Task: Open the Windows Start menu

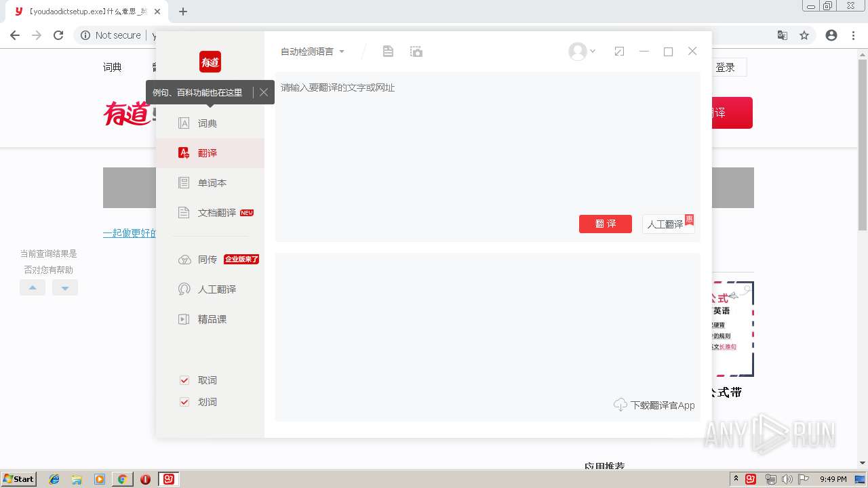Action: (x=19, y=479)
